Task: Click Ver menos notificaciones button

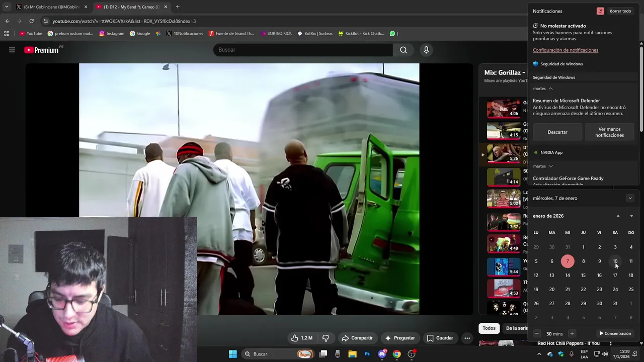Action: (609, 132)
